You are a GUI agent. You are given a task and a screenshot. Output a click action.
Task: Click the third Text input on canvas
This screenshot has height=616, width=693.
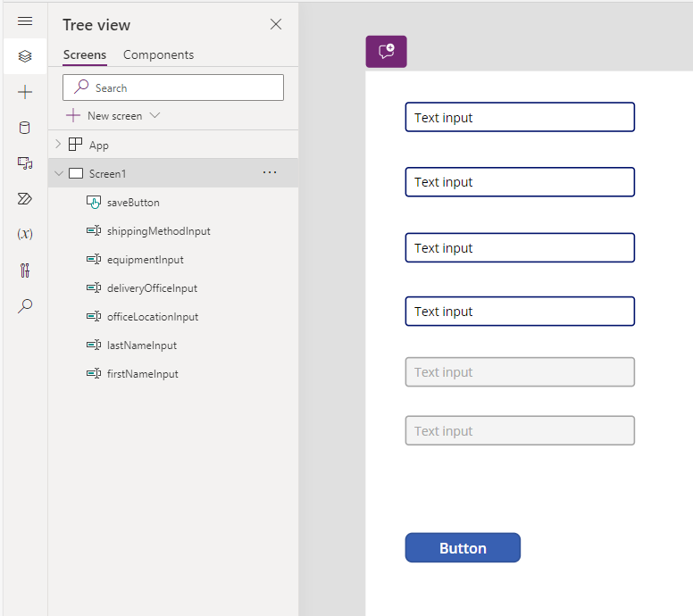coord(520,247)
